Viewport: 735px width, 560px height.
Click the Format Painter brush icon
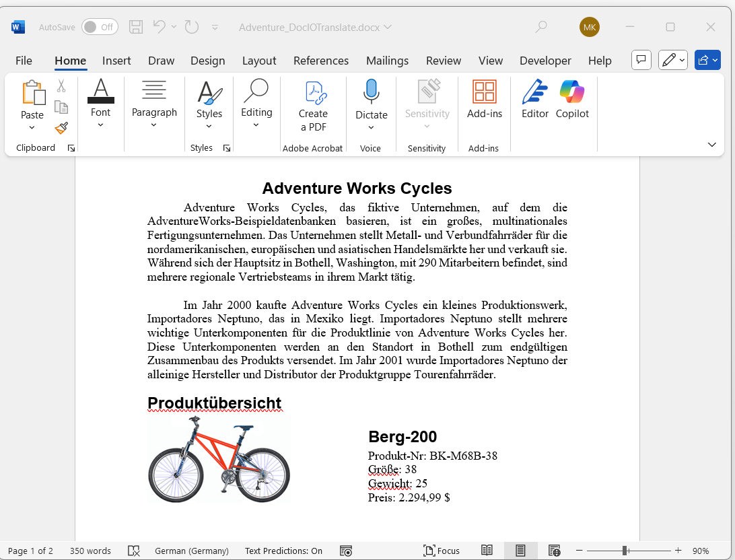61,128
